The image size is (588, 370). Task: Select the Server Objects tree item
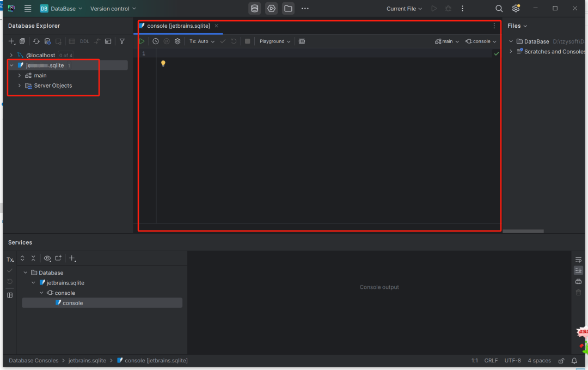click(x=53, y=86)
